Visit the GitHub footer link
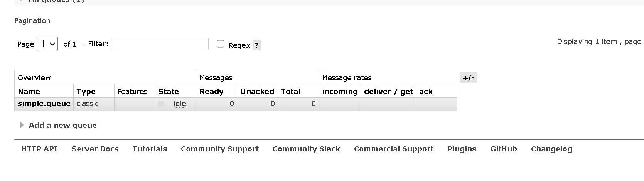 [x=503, y=149]
